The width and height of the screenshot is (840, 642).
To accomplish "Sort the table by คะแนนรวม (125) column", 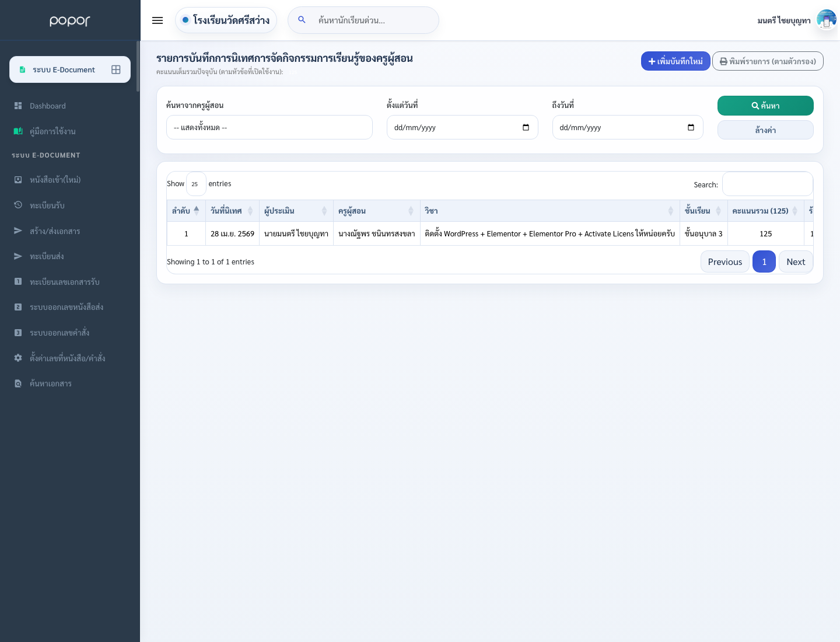I will (x=765, y=211).
